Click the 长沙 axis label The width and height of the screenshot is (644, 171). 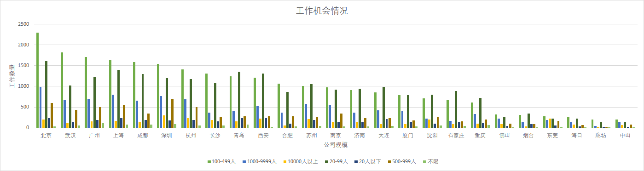point(215,136)
